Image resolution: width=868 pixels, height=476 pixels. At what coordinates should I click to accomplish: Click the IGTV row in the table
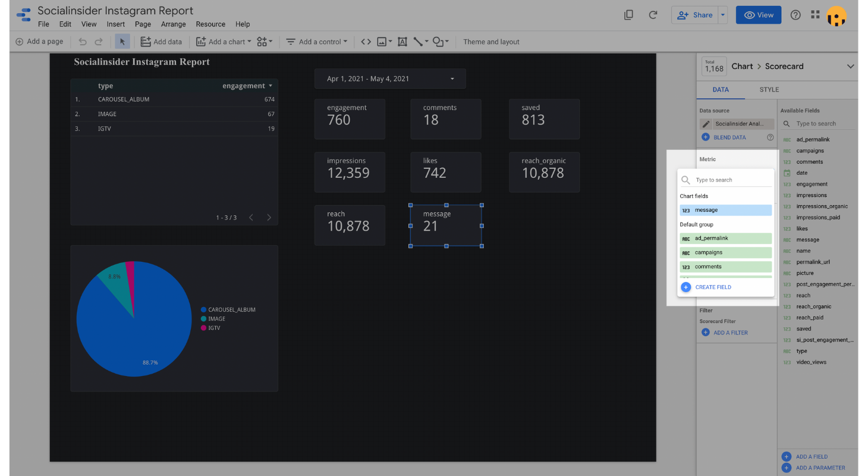[174, 129]
